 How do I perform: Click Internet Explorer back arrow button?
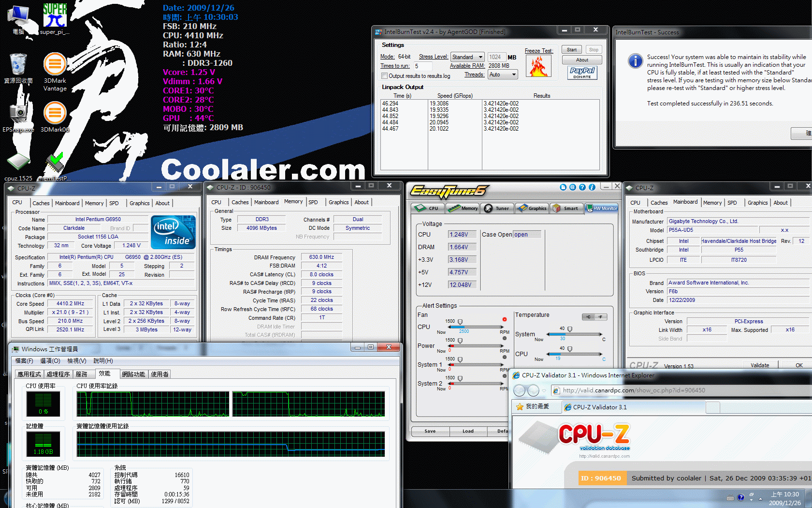519,390
